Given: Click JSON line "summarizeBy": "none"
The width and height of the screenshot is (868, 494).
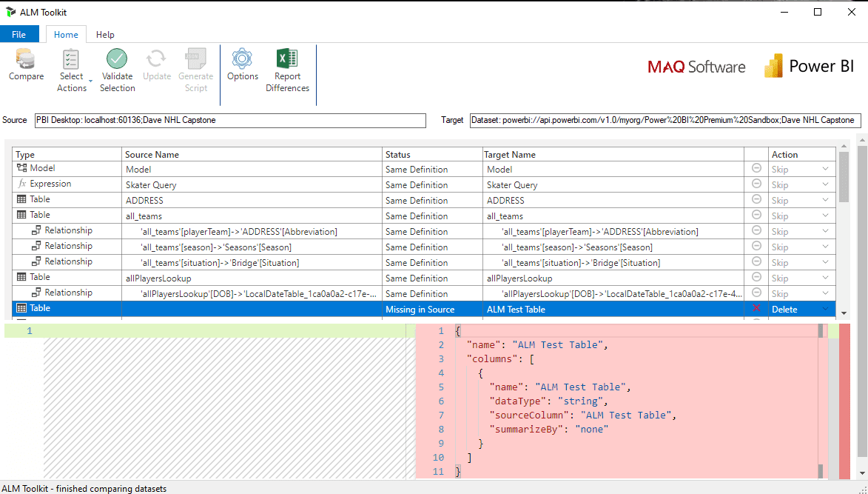Looking at the screenshot, I should coord(548,430).
